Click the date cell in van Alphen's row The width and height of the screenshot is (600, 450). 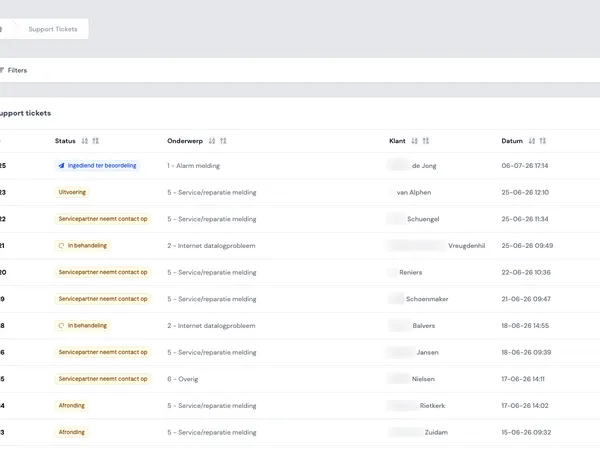tap(525, 192)
